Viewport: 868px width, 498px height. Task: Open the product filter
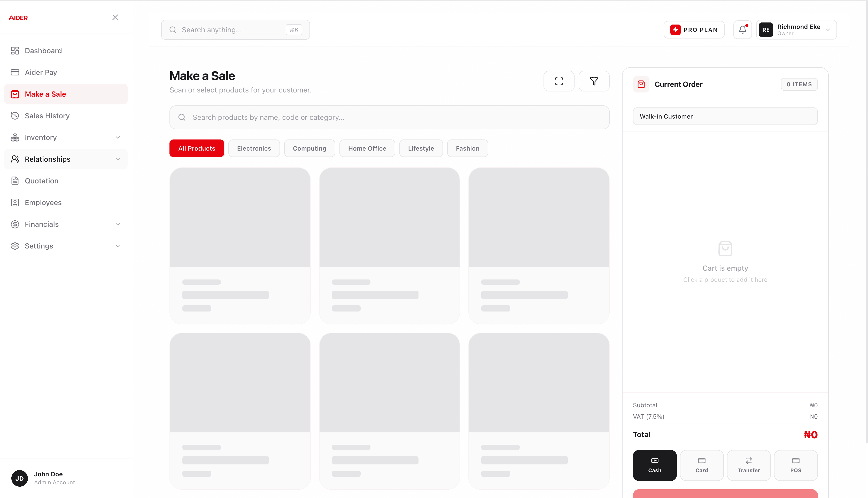point(594,81)
